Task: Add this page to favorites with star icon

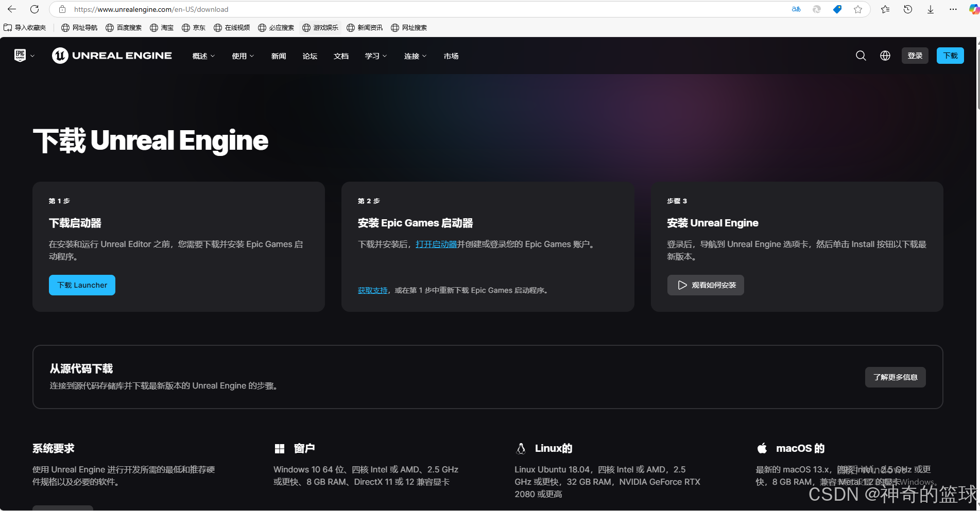Action: pyautogui.click(x=858, y=9)
